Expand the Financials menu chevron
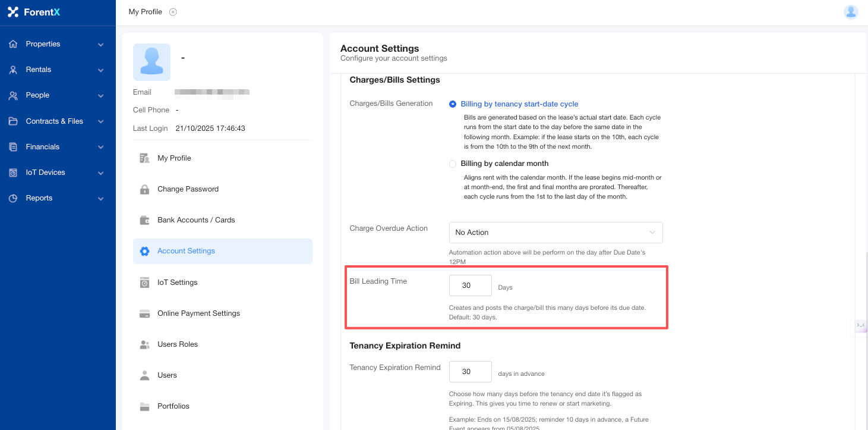This screenshot has height=430, width=868. pos(100,147)
